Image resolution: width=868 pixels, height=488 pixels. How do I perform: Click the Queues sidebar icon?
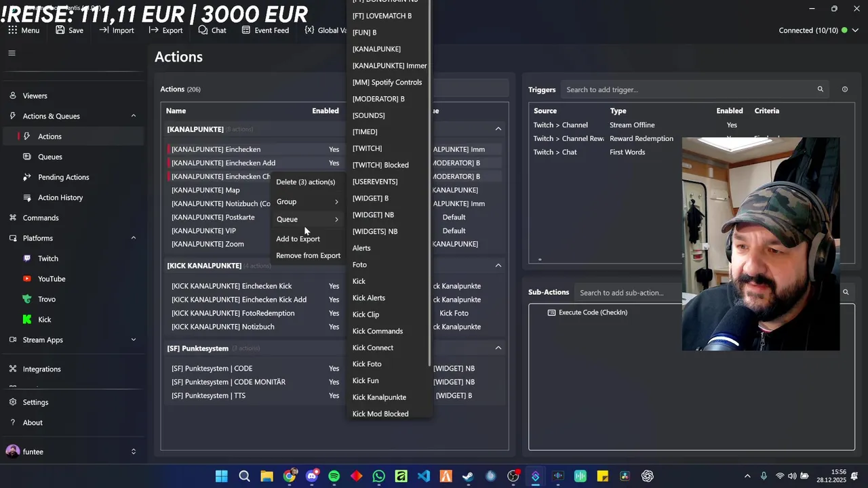point(27,157)
